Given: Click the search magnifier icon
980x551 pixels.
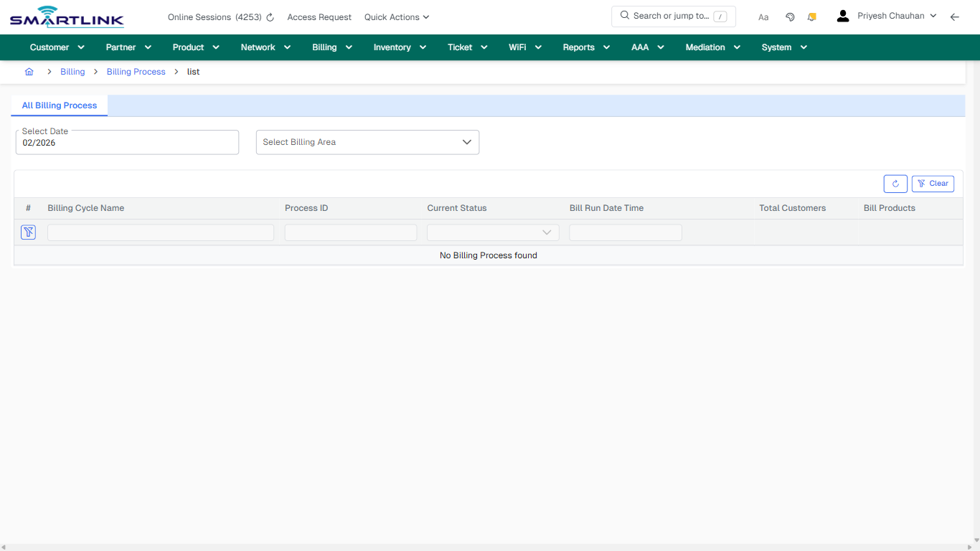Looking at the screenshot, I should (x=623, y=15).
